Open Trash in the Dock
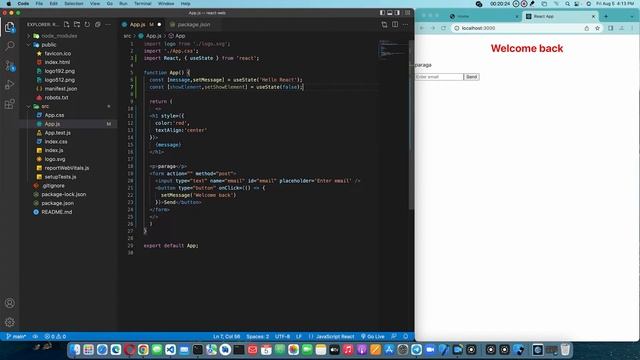Screen dimensions: 640x360 [565, 350]
